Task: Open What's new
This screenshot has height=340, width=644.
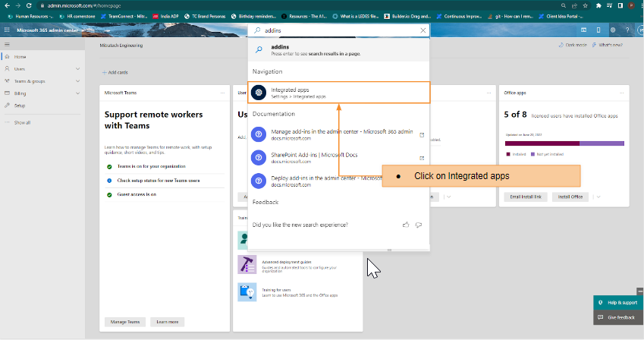Action: [608, 45]
